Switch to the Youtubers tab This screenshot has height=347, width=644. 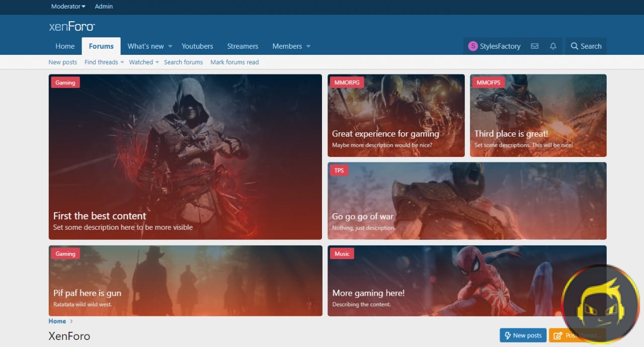[x=197, y=46]
